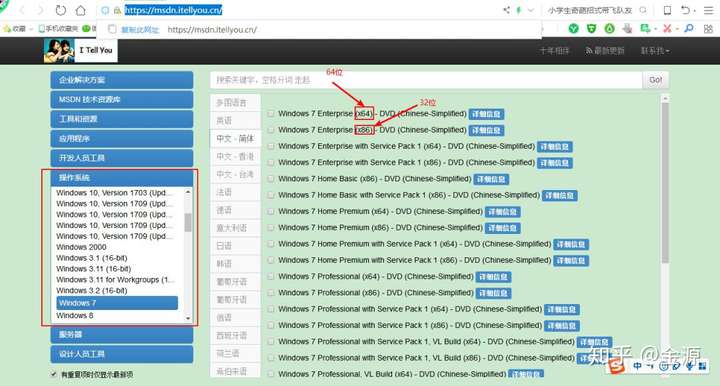The width and height of the screenshot is (720, 386).
Task: Click the green screenshot extension icon
Action: click(x=645, y=28)
